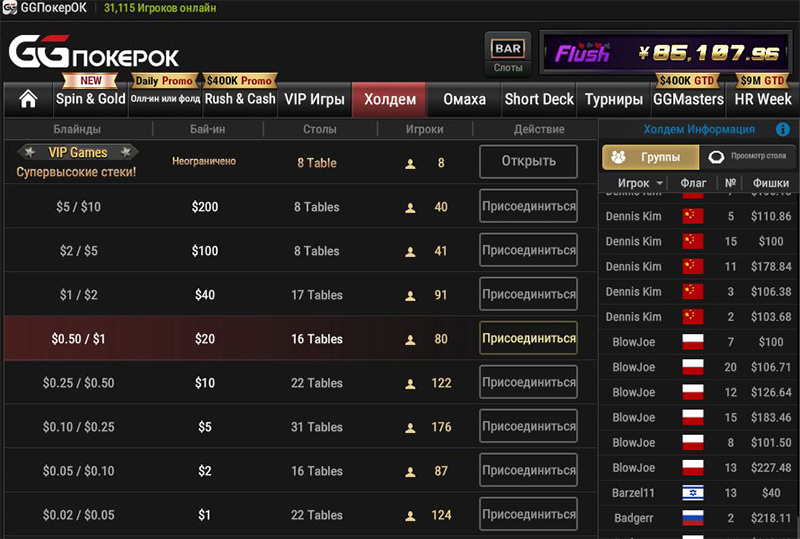Click the Flush jackpot banner
This screenshot has width=800, height=539.
pyautogui.click(x=665, y=53)
